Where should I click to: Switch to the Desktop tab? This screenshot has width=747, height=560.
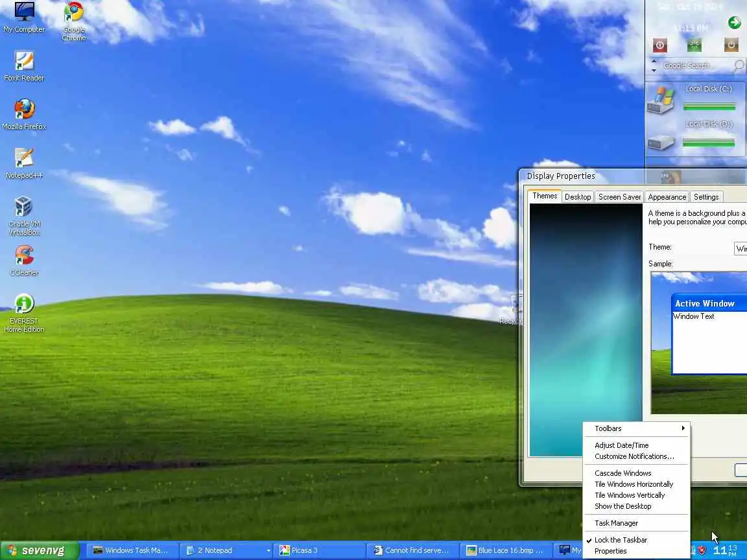pos(578,196)
